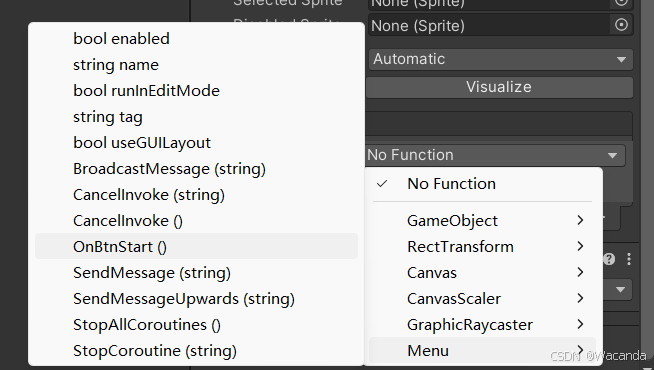Open the component help icon
The width and height of the screenshot is (654, 370).
(609, 259)
